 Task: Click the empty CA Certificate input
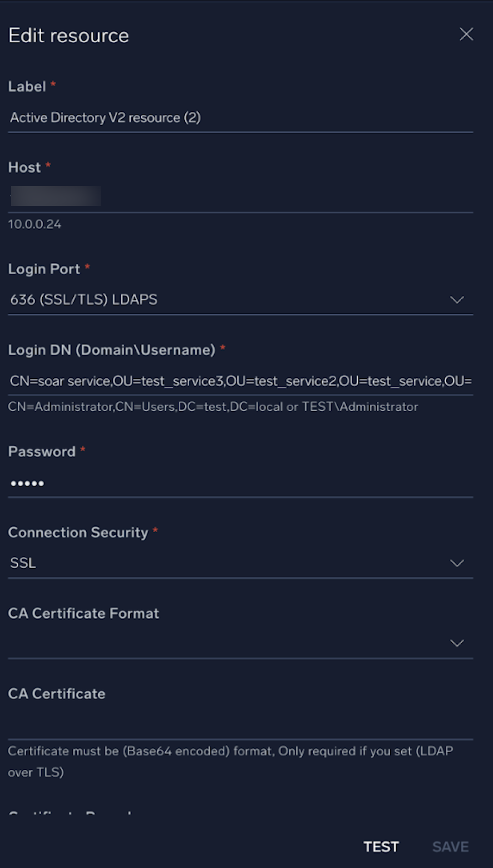(239, 724)
